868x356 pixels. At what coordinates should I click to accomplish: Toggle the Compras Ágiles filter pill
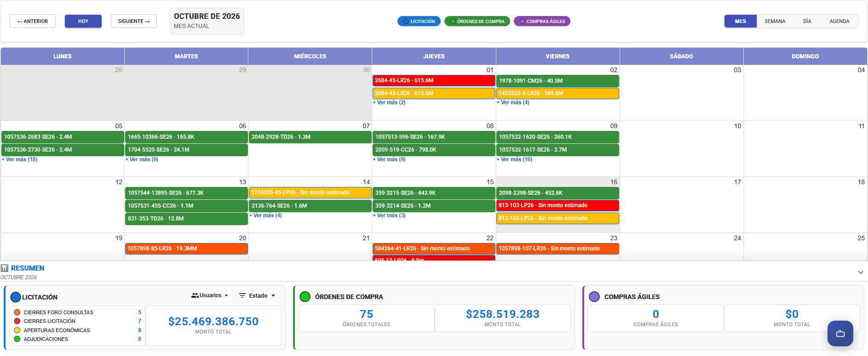click(542, 21)
